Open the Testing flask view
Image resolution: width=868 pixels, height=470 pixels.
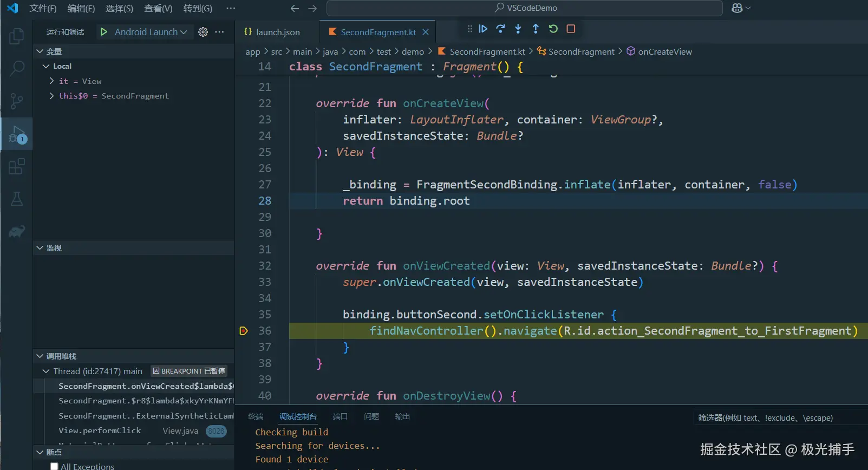(17, 199)
